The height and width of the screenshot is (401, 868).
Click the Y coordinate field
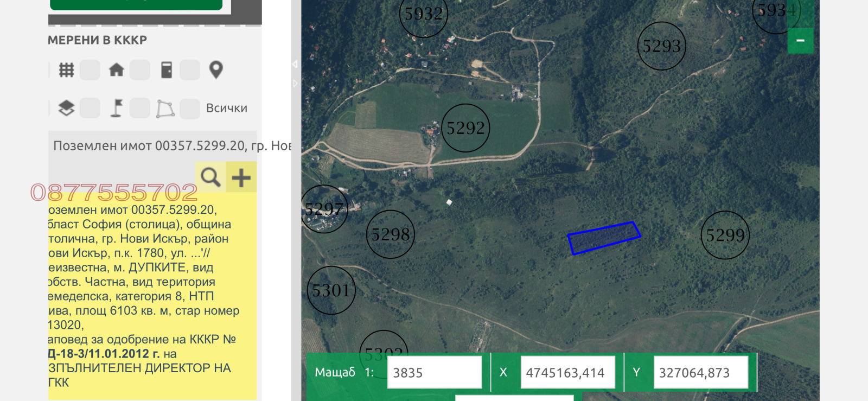700,373
